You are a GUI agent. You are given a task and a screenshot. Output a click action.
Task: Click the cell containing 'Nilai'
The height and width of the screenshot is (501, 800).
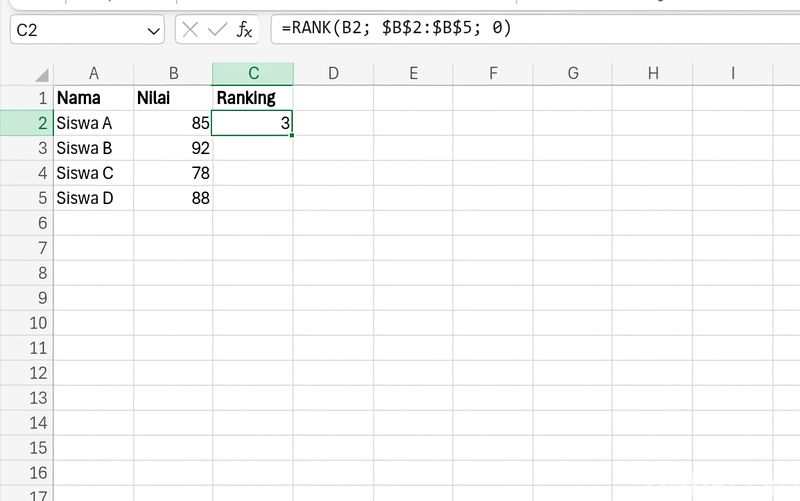pyautogui.click(x=173, y=98)
